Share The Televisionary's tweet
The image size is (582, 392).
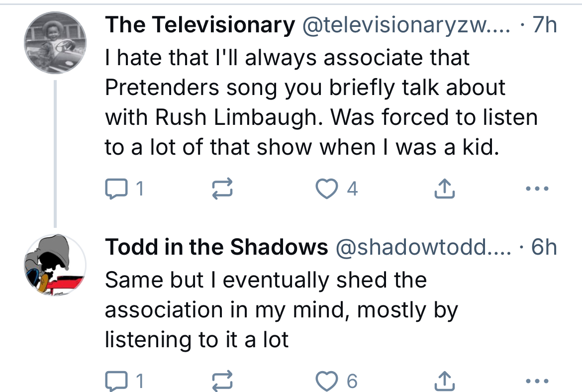tap(444, 188)
